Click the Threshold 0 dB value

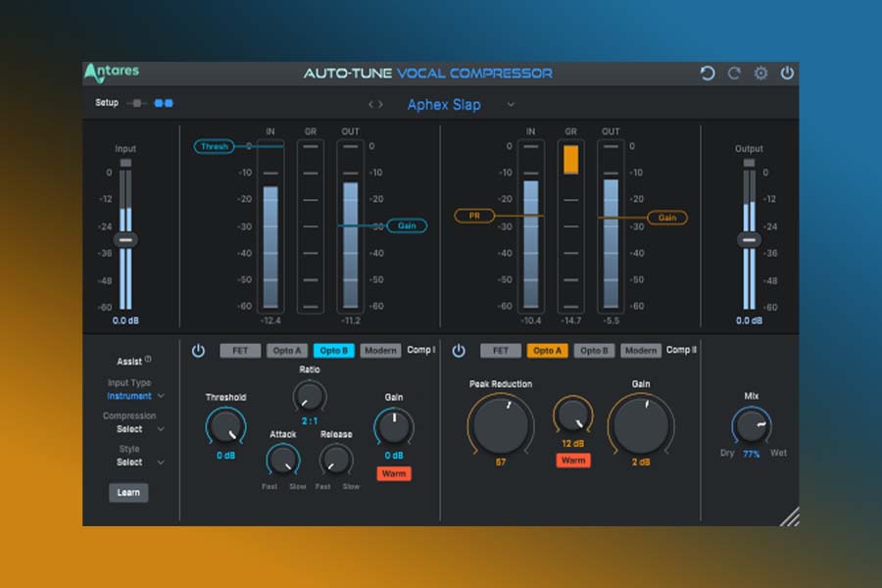tap(225, 455)
